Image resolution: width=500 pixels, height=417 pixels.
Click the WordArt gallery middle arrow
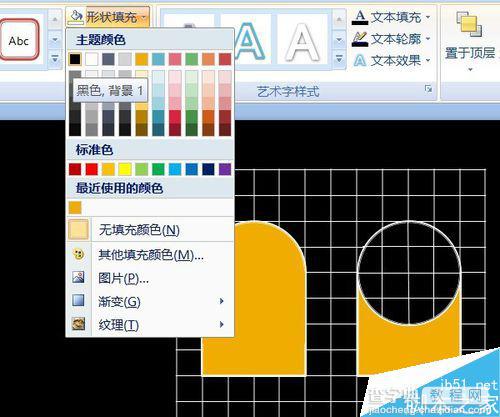[339, 40]
